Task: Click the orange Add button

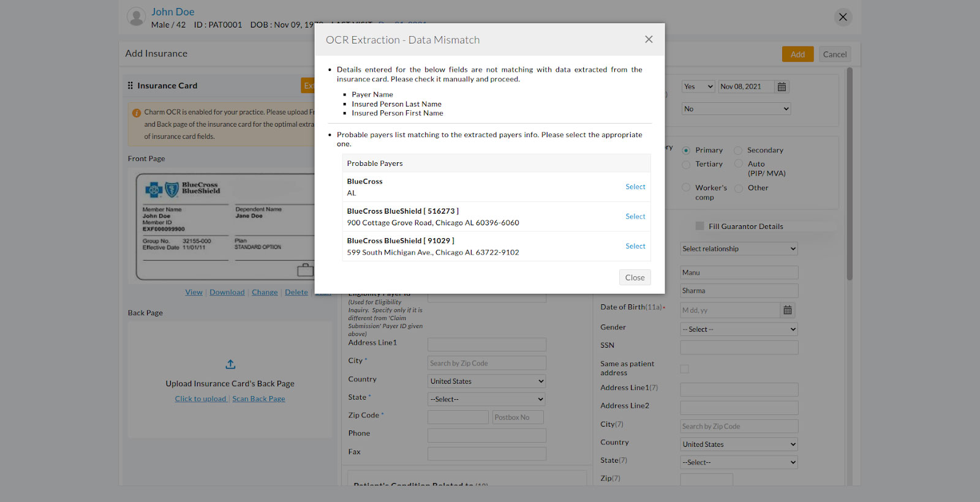Action: tap(797, 54)
